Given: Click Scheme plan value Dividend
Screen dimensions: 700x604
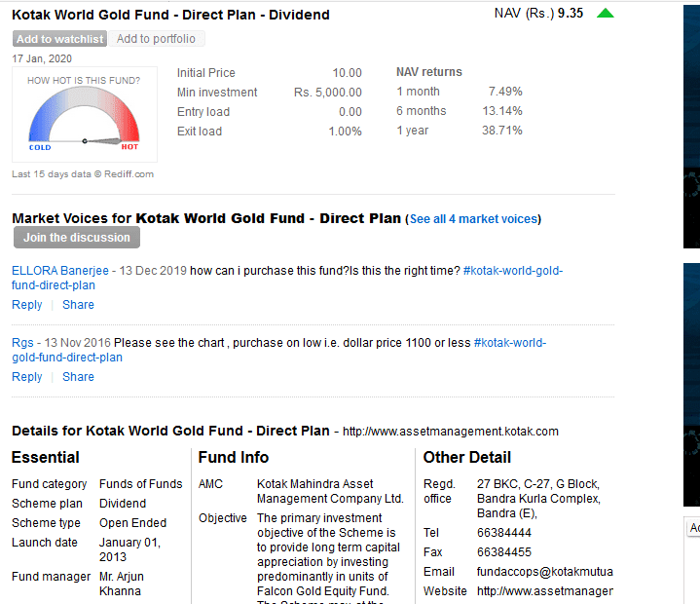Looking at the screenshot, I should click(123, 504).
